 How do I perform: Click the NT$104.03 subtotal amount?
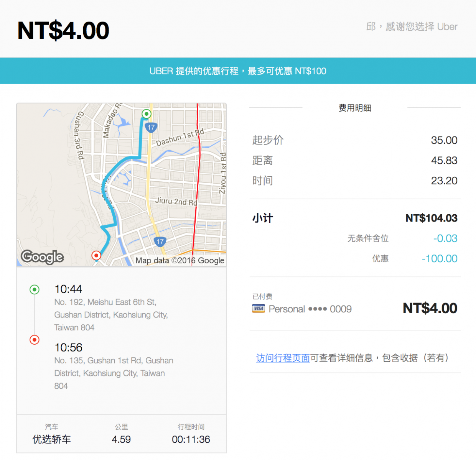[432, 218]
